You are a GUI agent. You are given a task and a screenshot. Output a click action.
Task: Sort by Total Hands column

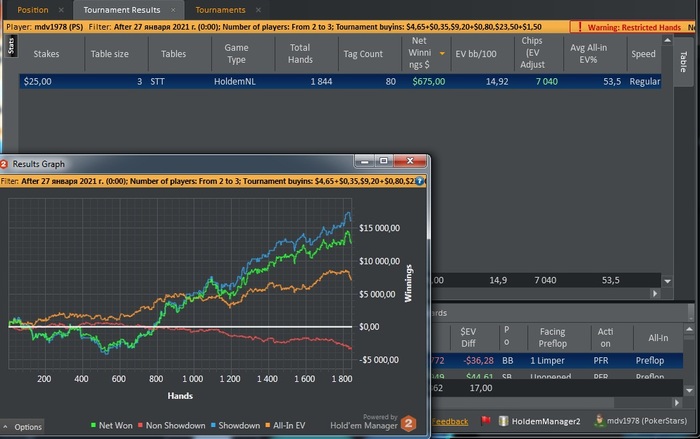pyautogui.click(x=300, y=54)
